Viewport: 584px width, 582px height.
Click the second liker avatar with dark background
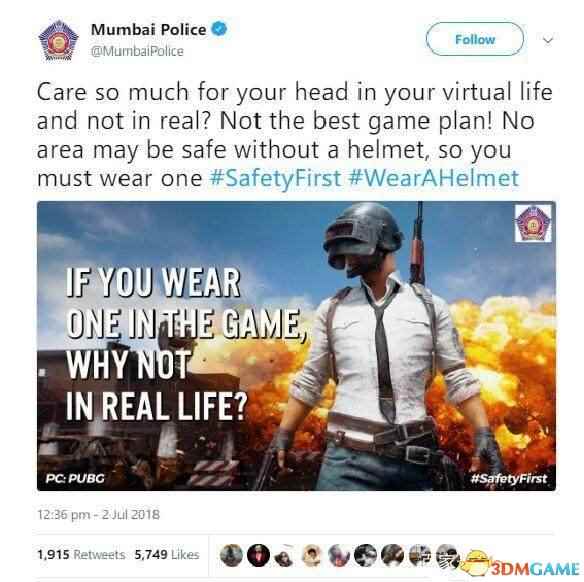258,555
